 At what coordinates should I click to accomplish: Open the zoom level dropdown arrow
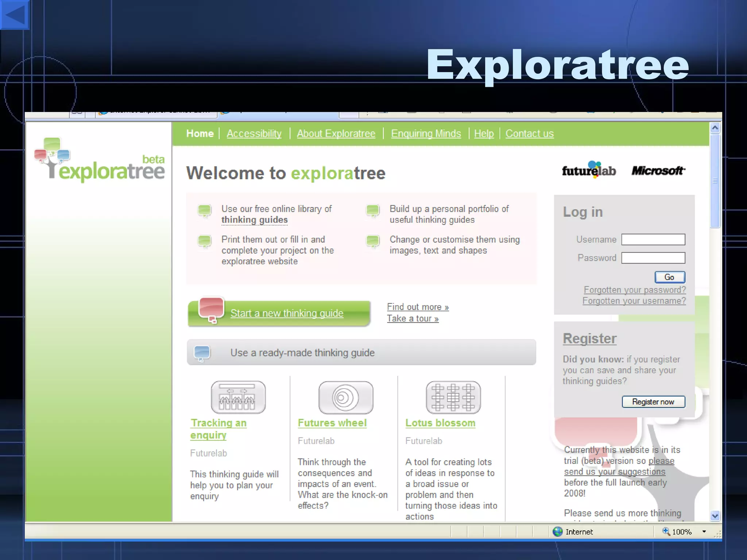click(x=704, y=532)
